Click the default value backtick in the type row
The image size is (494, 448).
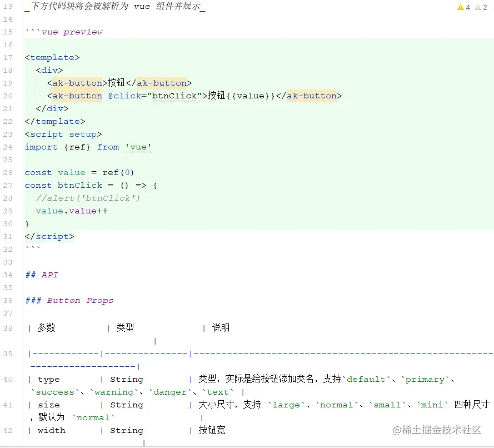tap(367, 379)
